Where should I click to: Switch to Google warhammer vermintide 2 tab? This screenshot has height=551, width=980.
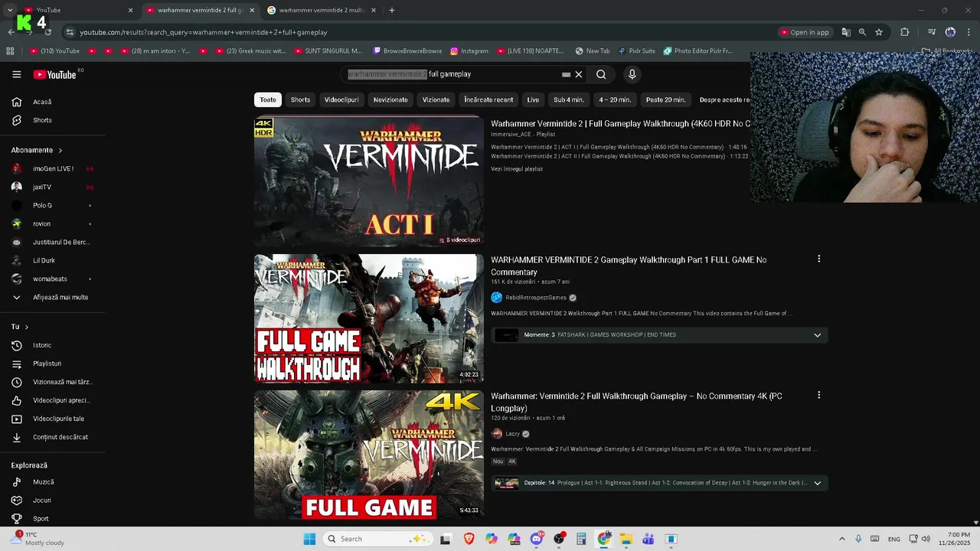[x=322, y=10]
